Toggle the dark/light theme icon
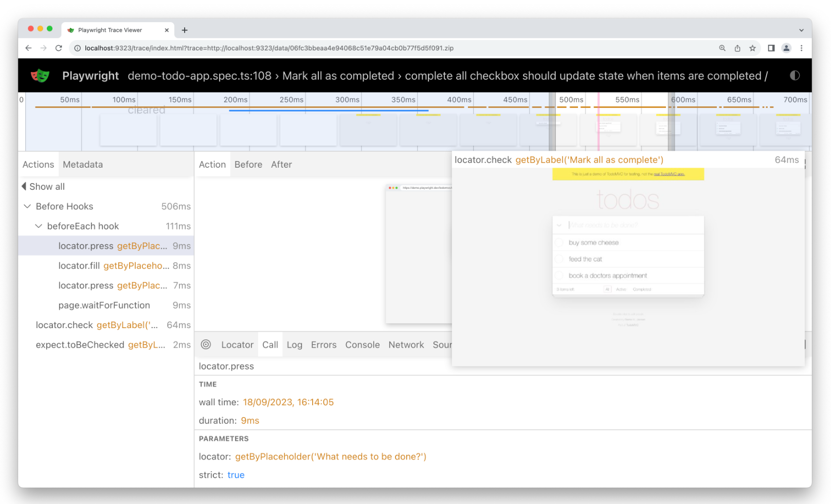The width and height of the screenshot is (831, 504). pos(794,76)
